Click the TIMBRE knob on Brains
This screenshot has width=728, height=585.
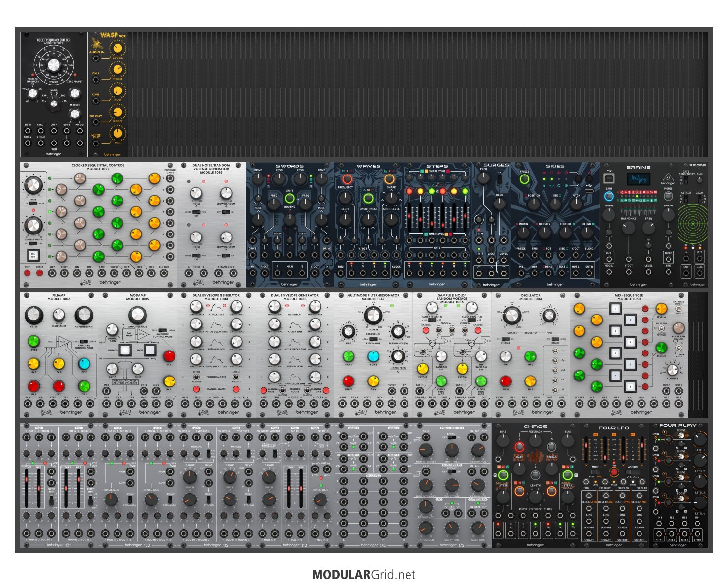(x=609, y=214)
